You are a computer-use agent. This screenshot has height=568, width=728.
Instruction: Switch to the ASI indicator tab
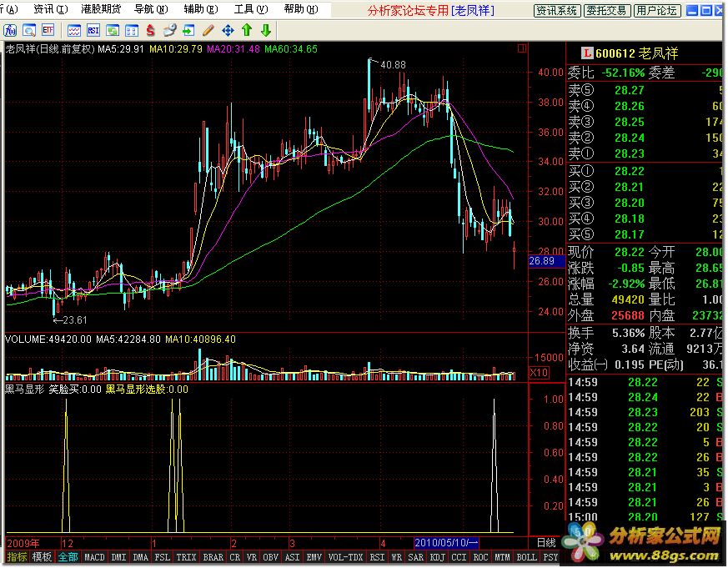point(292,557)
